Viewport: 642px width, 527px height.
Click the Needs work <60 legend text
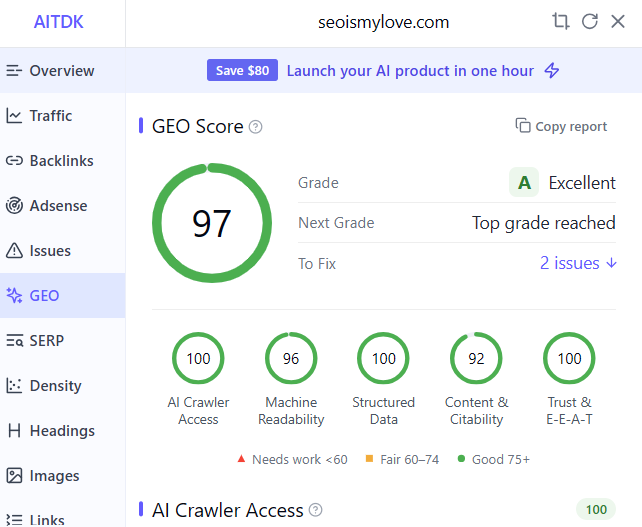tap(300, 459)
